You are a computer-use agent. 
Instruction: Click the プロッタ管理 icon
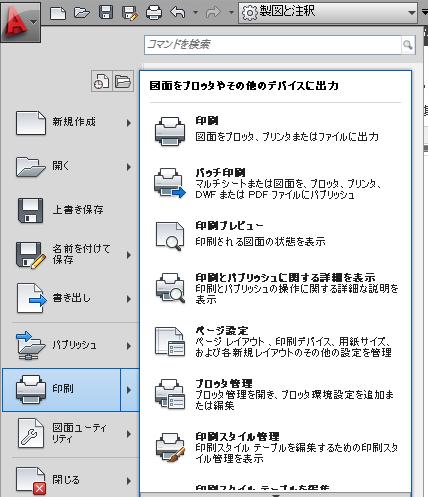tap(170, 394)
